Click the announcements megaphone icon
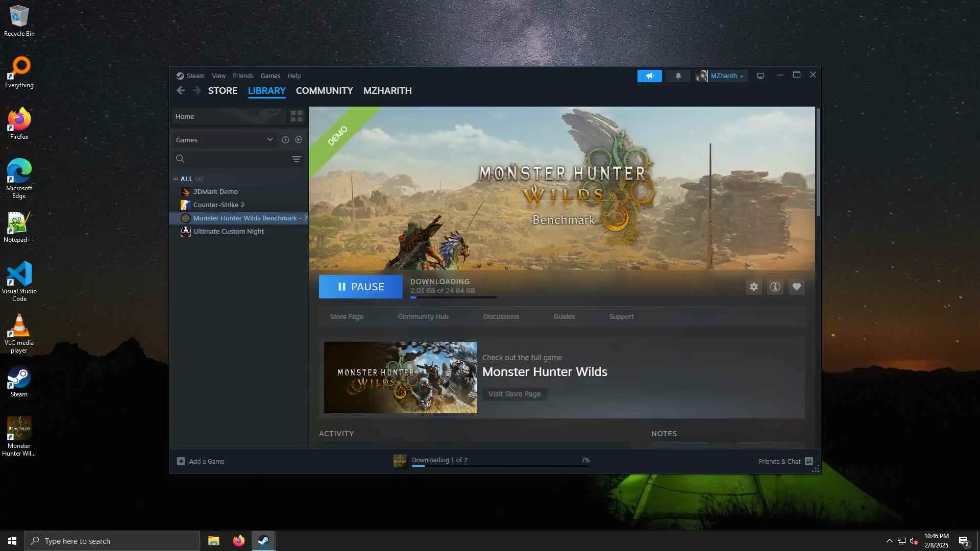This screenshot has width=980, height=551. click(x=649, y=76)
